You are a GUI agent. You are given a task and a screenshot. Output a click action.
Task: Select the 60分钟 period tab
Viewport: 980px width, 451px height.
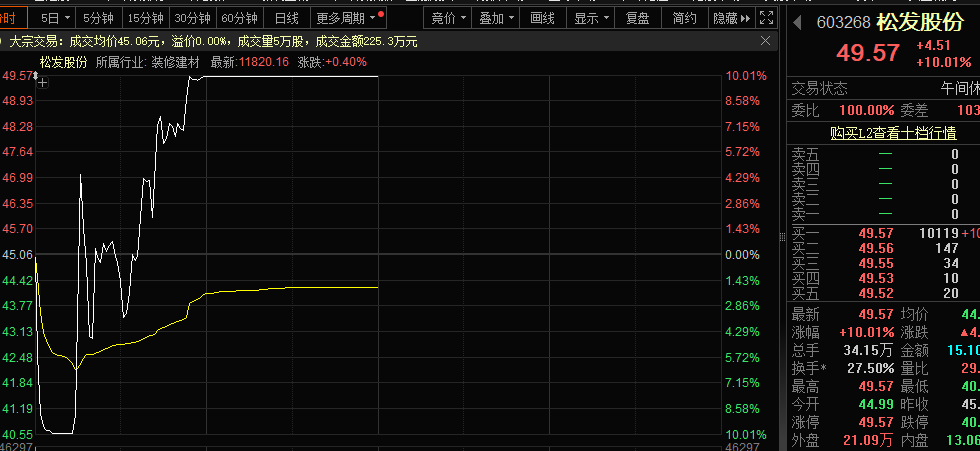coord(239,18)
